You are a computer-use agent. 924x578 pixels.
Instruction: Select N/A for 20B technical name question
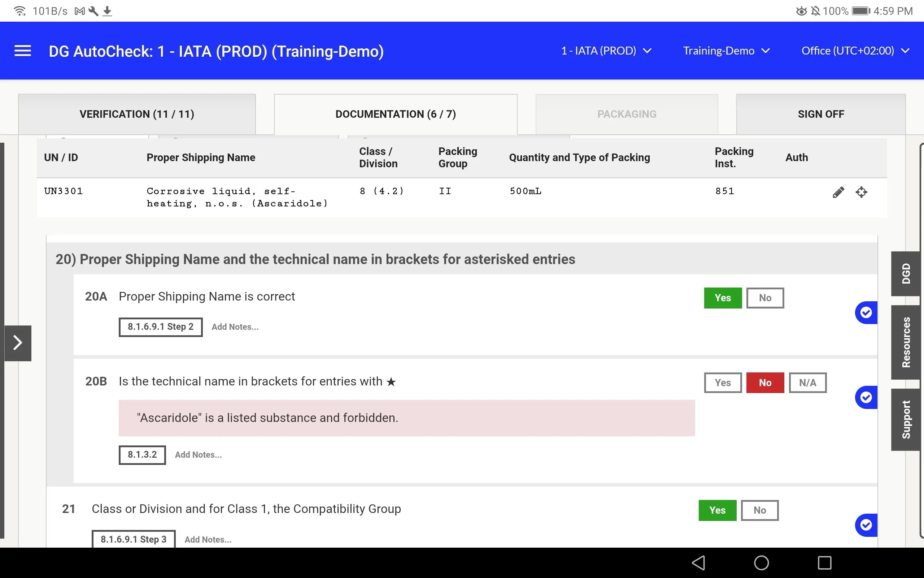click(x=807, y=383)
